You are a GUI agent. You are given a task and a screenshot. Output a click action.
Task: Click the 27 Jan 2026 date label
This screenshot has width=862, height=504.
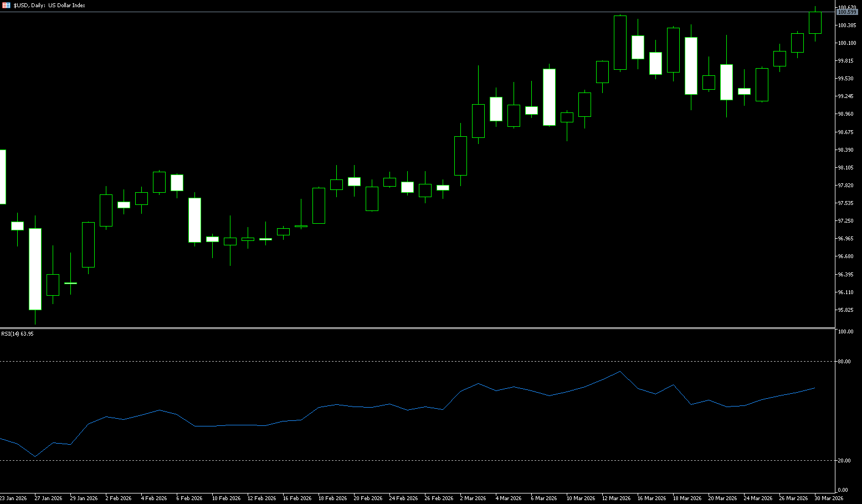48,498
